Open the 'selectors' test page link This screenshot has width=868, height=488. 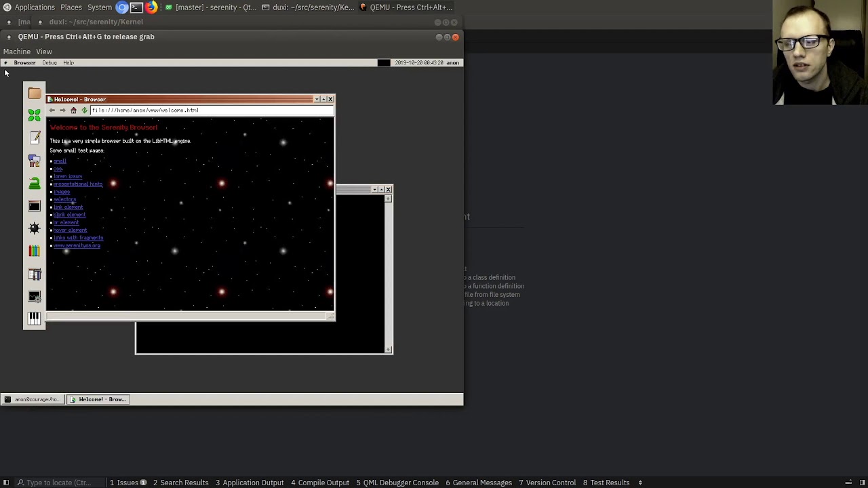click(65, 199)
